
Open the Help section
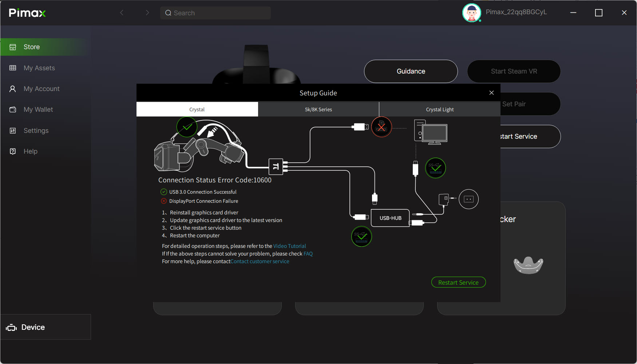(x=30, y=151)
